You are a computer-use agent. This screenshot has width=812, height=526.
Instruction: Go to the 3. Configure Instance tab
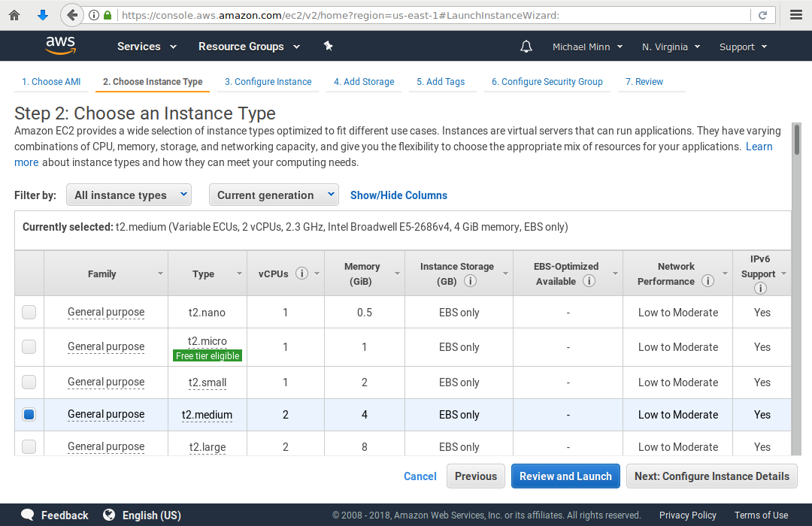268,82
